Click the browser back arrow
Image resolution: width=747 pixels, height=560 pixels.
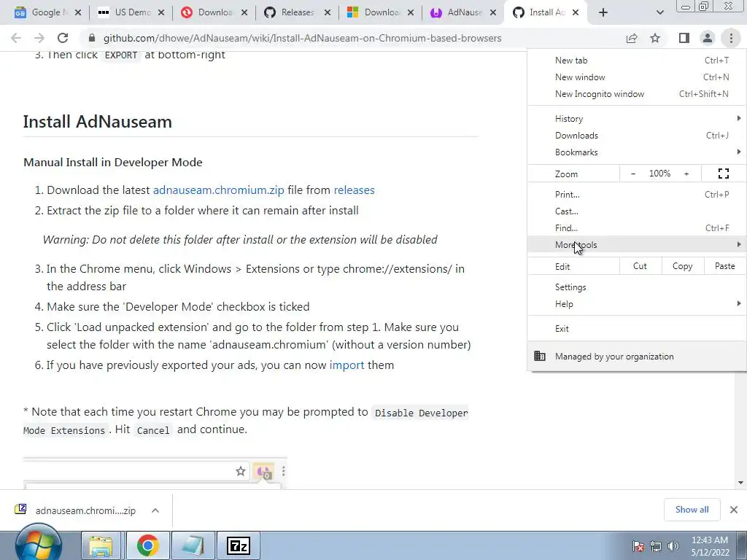pos(16,38)
